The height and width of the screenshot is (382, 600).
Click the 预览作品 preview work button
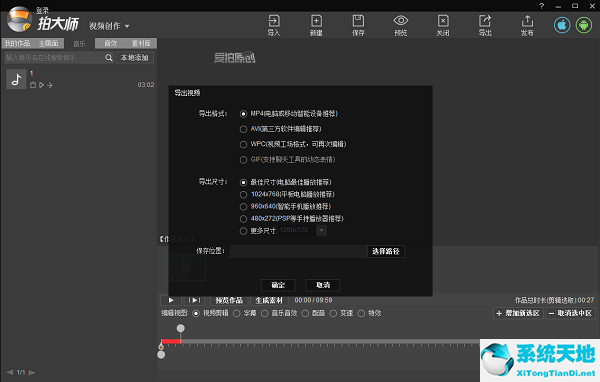[x=229, y=300]
